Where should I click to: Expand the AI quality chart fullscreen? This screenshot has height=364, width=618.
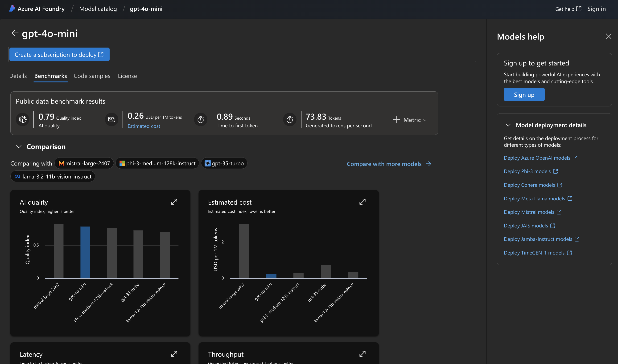pos(174,202)
